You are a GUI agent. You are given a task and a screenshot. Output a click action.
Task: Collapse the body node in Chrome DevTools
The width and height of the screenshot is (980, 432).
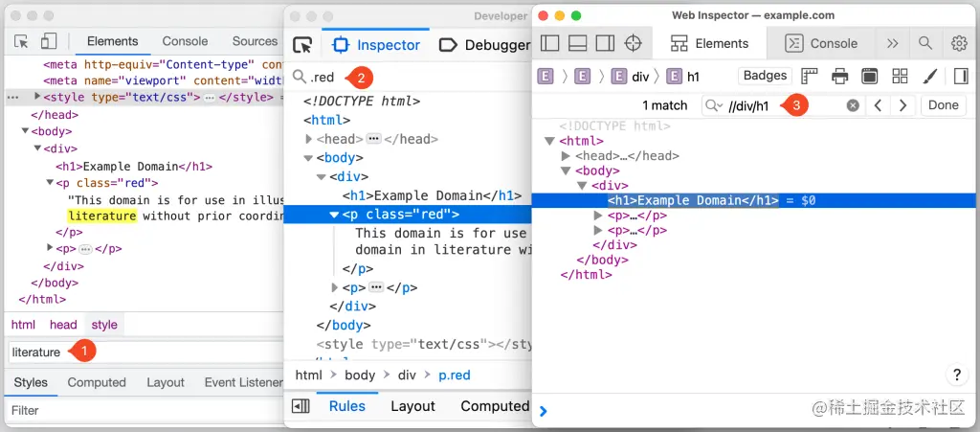coord(25,131)
